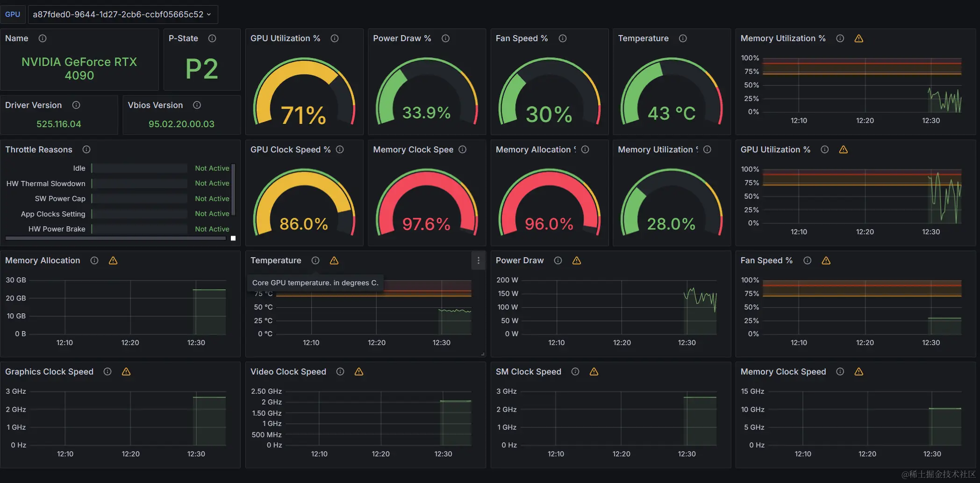The image size is (980, 483).
Task: Click the Video Clock Speed panel title
Action: tap(288, 372)
